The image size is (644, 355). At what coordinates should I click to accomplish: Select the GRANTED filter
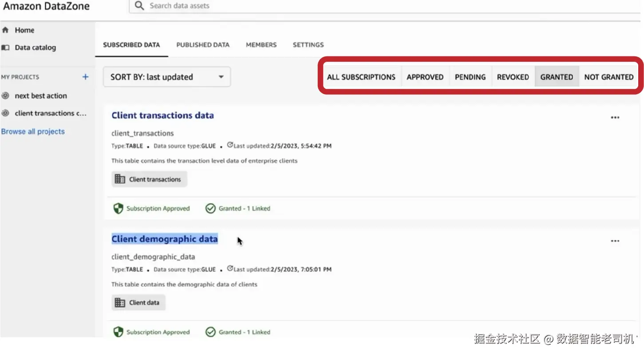[x=557, y=77]
